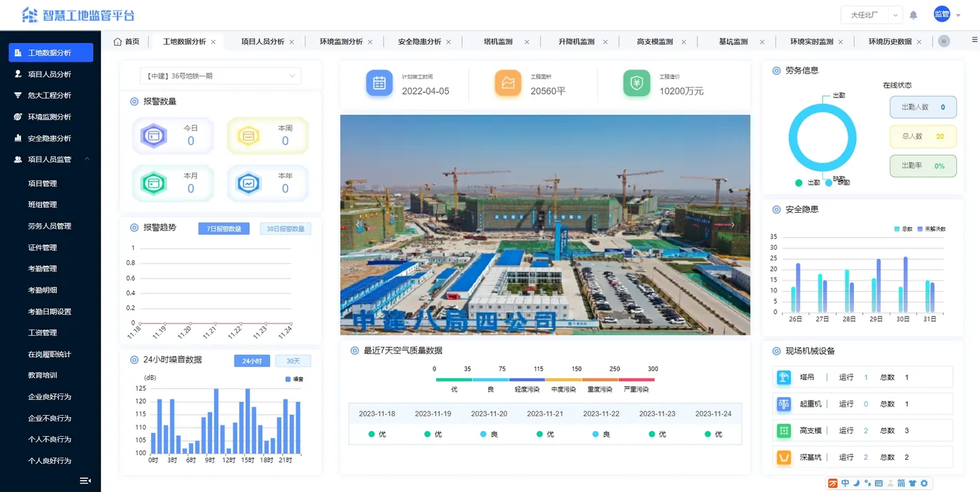980x492 pixels.
Task: Click the 深基坑 orange equipment icon
Action: click(x=784, y=457)
